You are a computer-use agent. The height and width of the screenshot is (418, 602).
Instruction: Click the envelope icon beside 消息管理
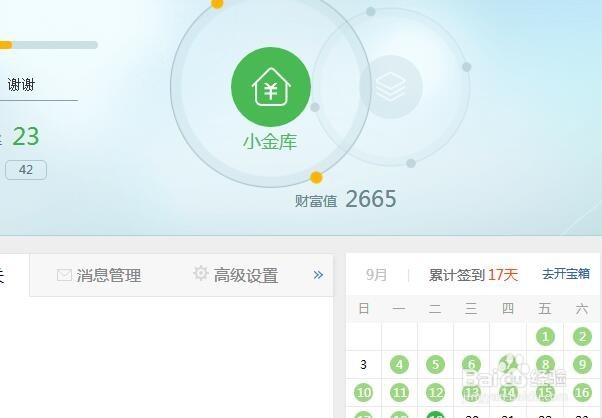[x=64, y=275]
